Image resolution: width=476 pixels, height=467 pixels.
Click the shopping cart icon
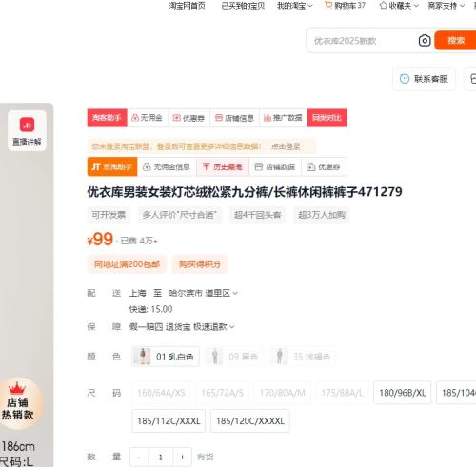pyautogui.click(x=328, y=5)
